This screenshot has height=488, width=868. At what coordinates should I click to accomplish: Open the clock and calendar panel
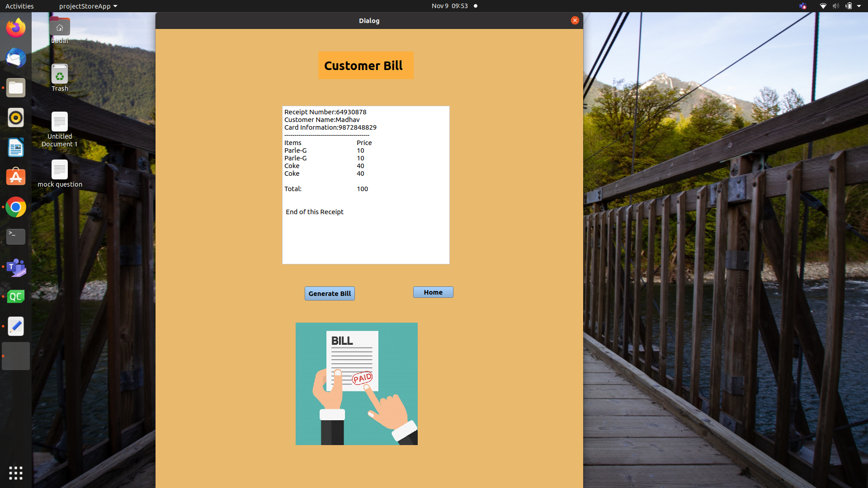click(449, 6)
